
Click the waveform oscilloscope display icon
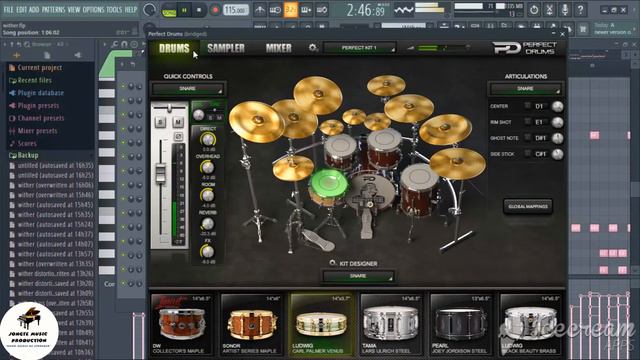click(403, 10)
